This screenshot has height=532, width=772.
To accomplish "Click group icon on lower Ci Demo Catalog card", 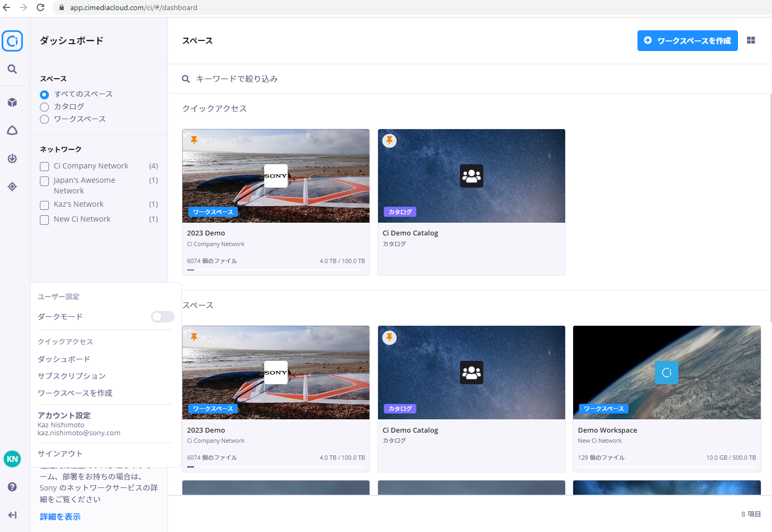I will click(x=472, y=373).
